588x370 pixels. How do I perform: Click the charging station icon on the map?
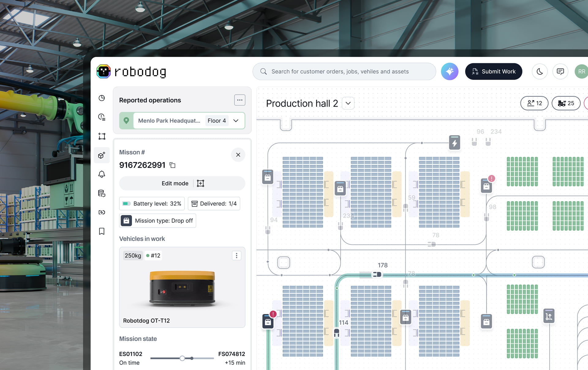(x=454, y=142)
